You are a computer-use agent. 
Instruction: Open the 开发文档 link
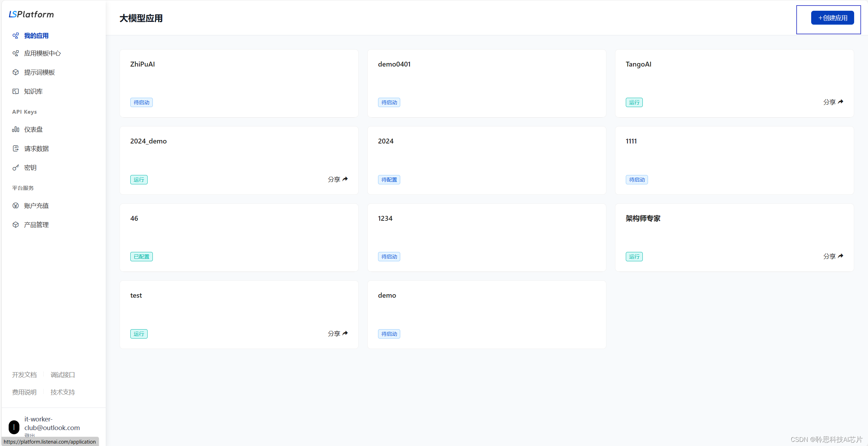click(24, 375)
